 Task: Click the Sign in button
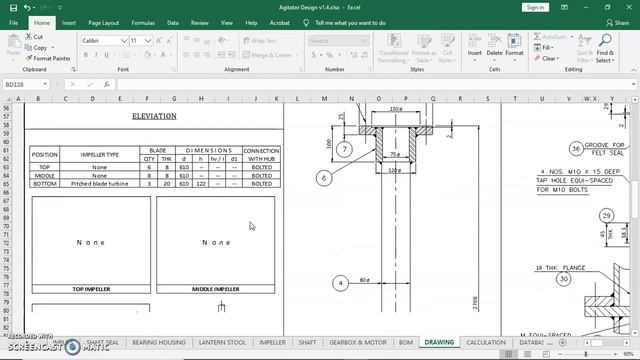point(535,7)
